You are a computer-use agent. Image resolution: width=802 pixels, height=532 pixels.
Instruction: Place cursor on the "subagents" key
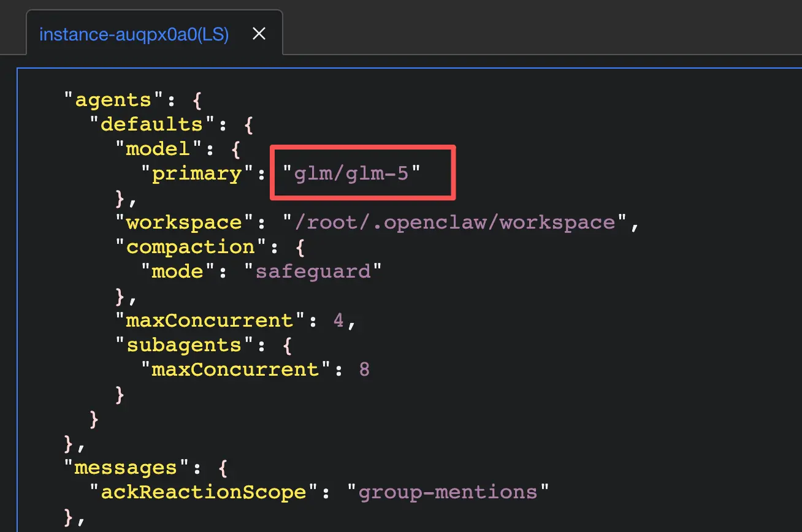click(184, 345)
